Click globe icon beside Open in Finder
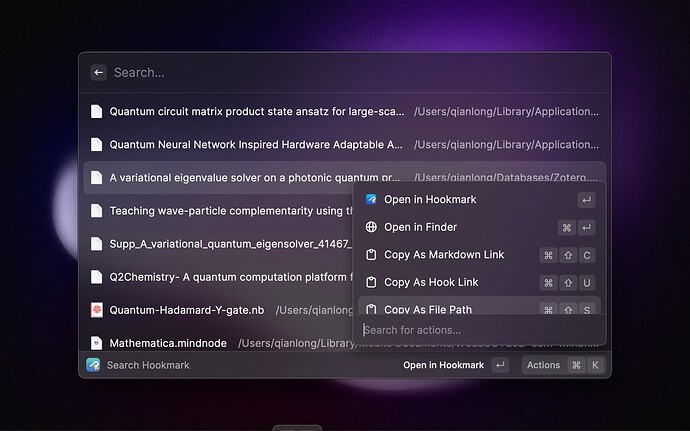 [371, 227]
